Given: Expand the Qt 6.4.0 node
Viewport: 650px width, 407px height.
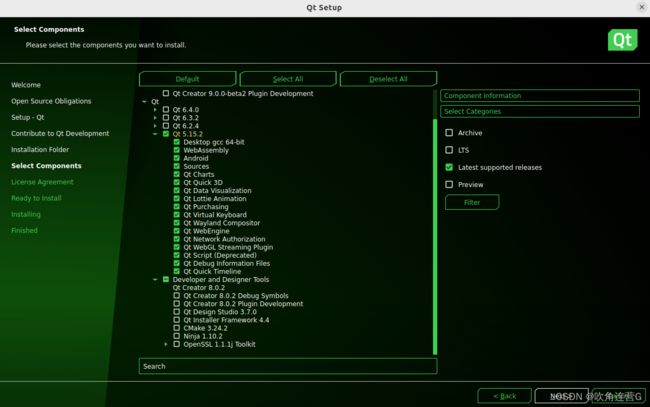Looking at the screenshot, I should 155,109.
